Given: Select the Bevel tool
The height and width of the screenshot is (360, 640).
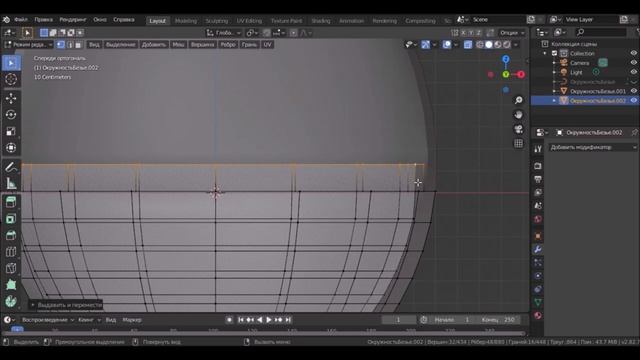Looking at the screenshot, I should tap(11, 235).
